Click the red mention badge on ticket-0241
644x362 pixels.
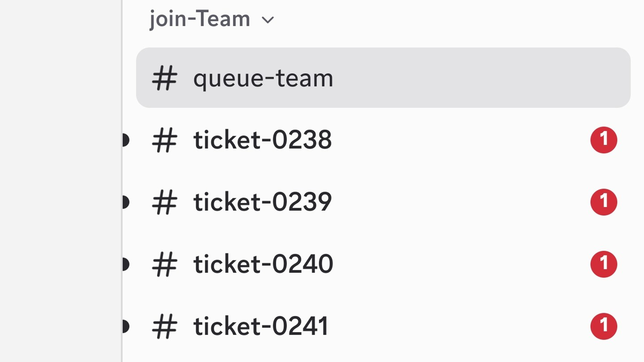(x=604, y=326)
